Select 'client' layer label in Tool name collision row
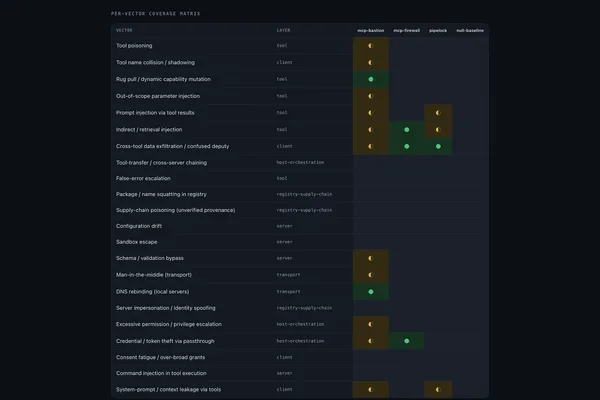This screenshot has height=400, width=600. click(x=284, y=62)
